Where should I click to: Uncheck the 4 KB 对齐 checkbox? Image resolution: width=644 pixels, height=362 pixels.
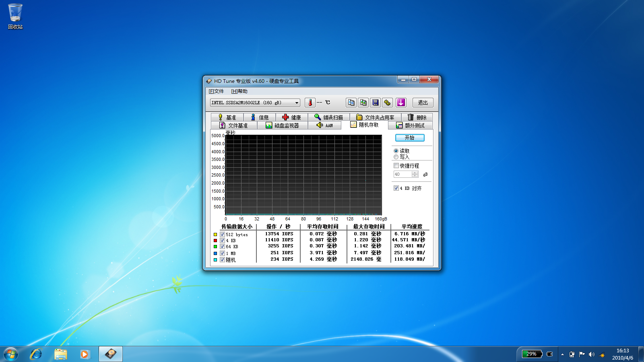pyautogui.click(x=396, y=188)
